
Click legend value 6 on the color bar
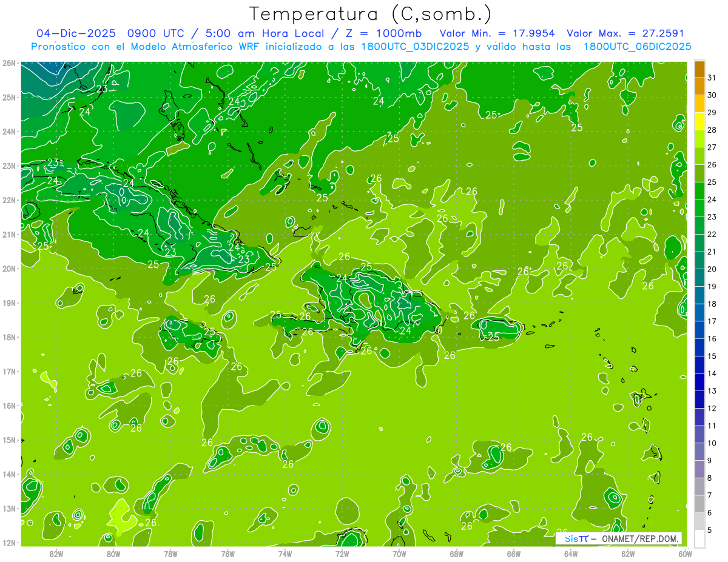coord(709,513)
